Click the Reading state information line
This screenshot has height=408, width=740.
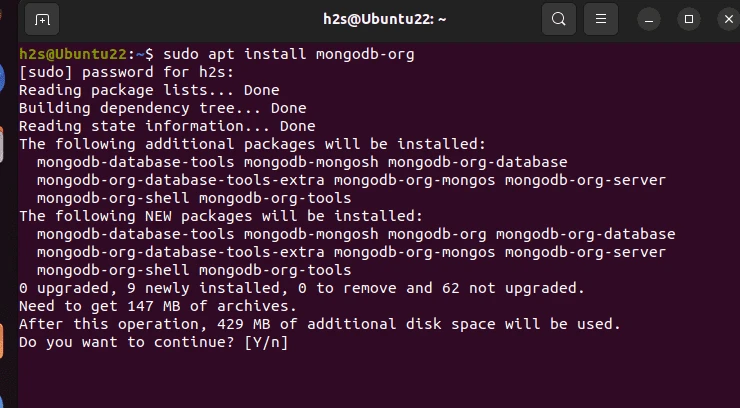[x=167, y=126]
